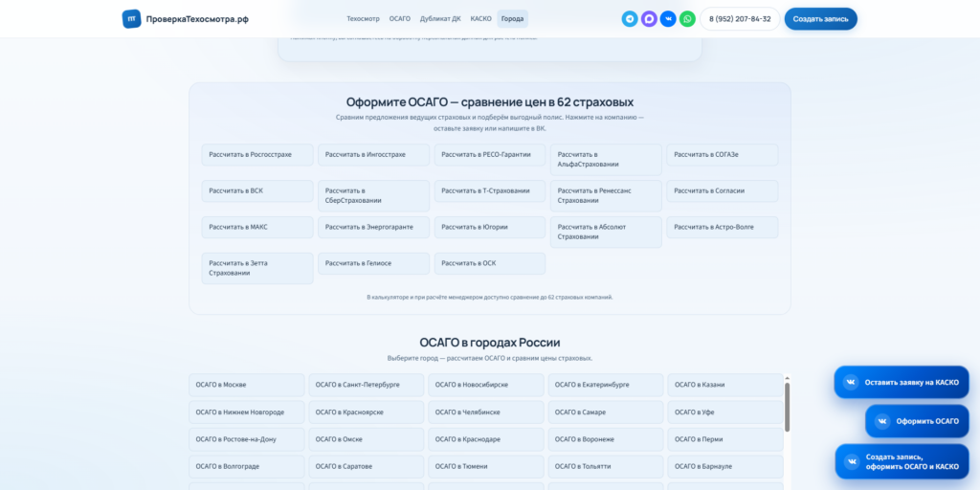Open ОСАГО в Самаре
This screenshot has width=980, height=490.
point(606,412)
